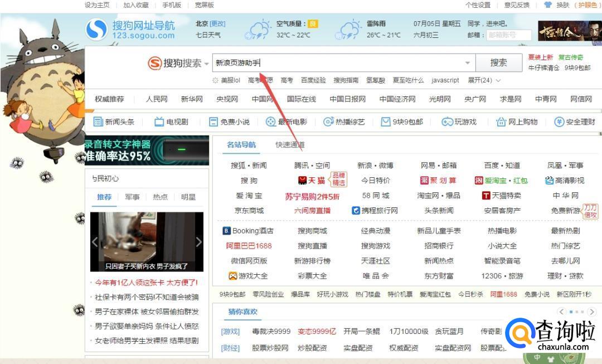Switch to the 快速通道 tab

[290, 145]
